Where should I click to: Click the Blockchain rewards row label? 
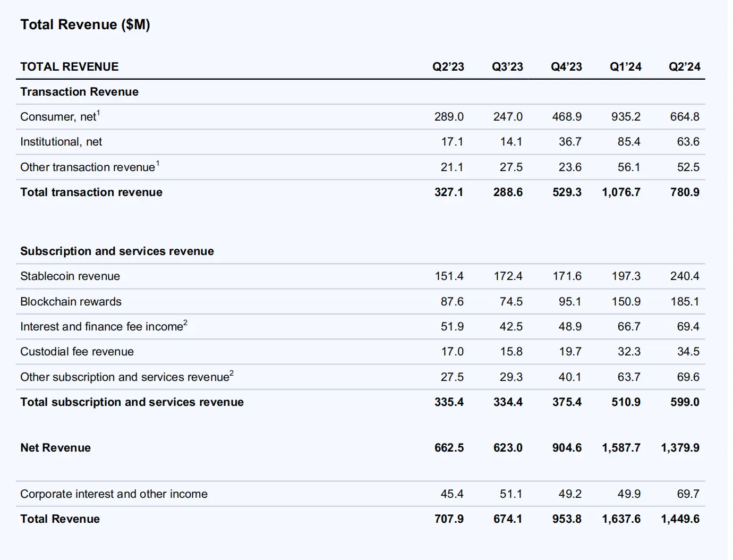coord(70,301)
